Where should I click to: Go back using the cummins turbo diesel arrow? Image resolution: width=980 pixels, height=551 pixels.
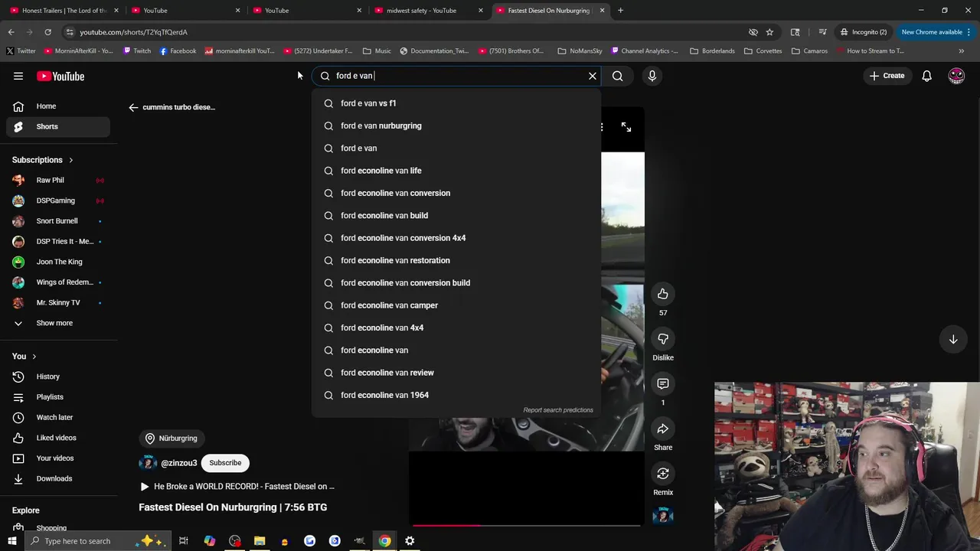pos(133,107)
